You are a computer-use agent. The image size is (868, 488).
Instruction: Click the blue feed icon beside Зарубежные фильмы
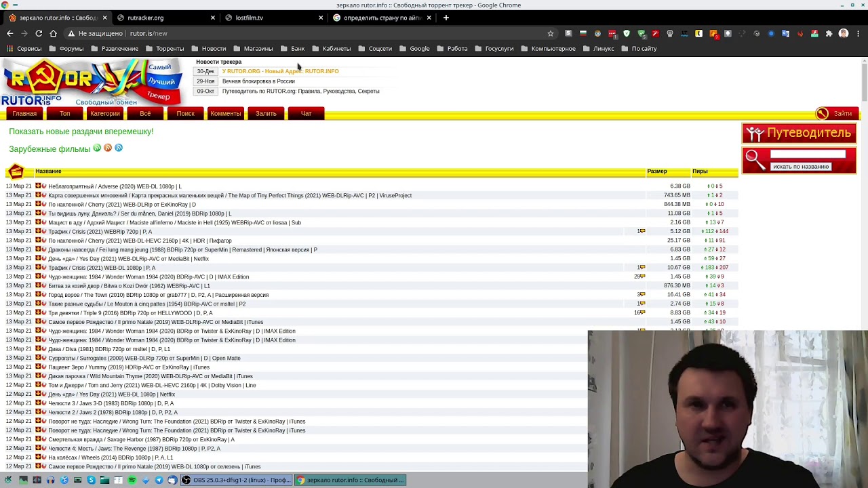pyautogui.click(x=119, y=148)
